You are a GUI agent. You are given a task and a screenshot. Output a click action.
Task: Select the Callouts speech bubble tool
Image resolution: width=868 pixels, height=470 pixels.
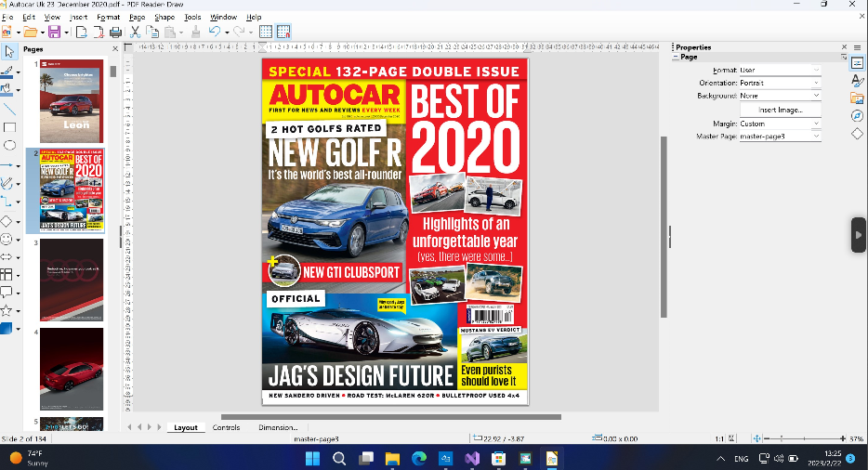coord(7,293)
